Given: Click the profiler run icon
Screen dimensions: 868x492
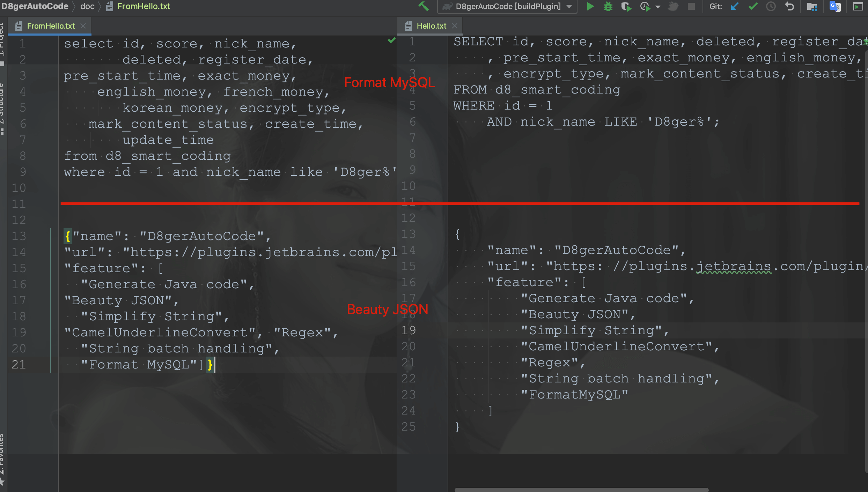Looking at the screenshot, I should pos(645,6).
